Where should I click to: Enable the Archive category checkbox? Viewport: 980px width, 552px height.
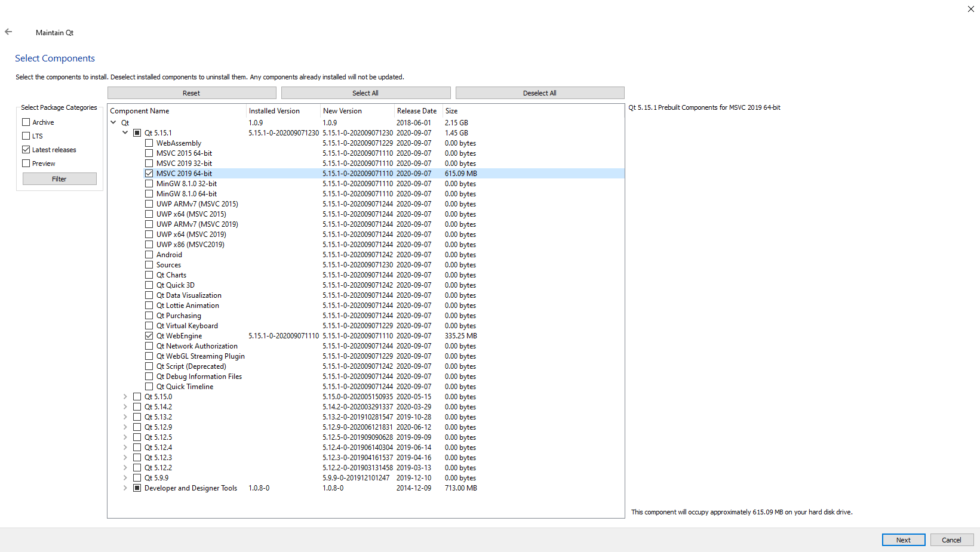[x=26, y=122]
